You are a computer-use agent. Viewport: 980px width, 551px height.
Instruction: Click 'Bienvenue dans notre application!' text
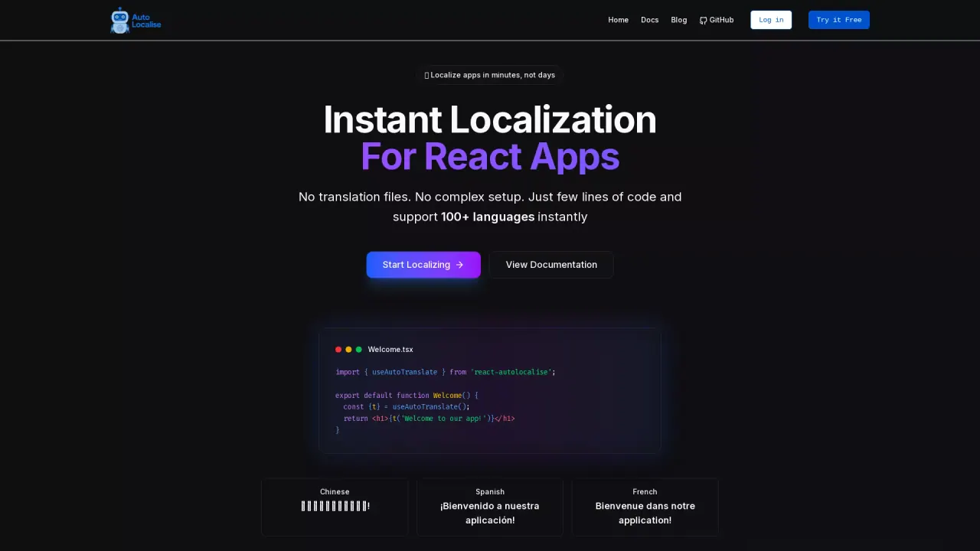tap(645, 513)
